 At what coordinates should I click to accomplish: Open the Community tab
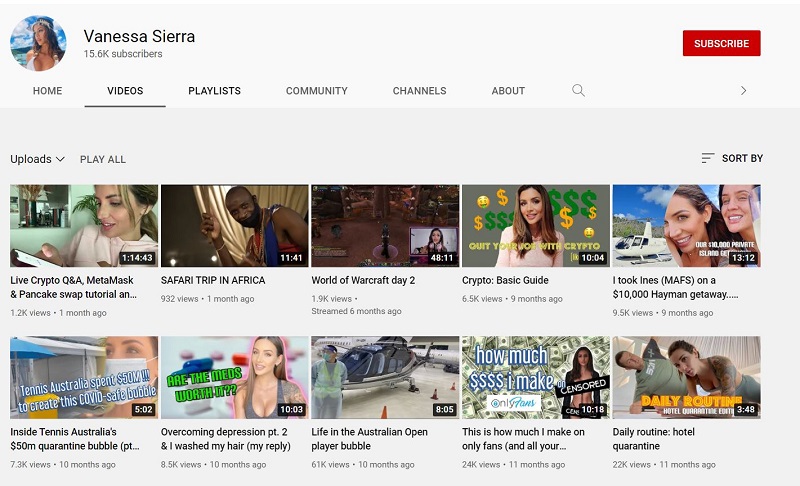(316, 91)
